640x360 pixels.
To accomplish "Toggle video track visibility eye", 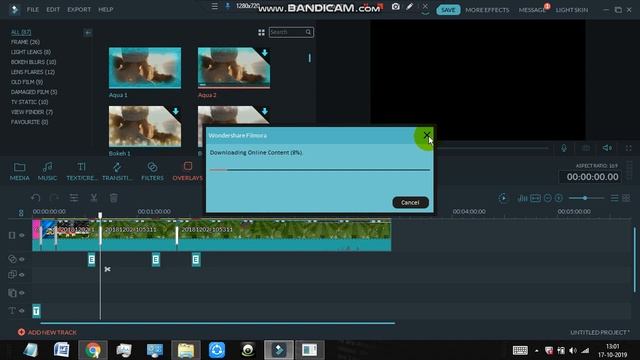I will click(x=22, y=235).
